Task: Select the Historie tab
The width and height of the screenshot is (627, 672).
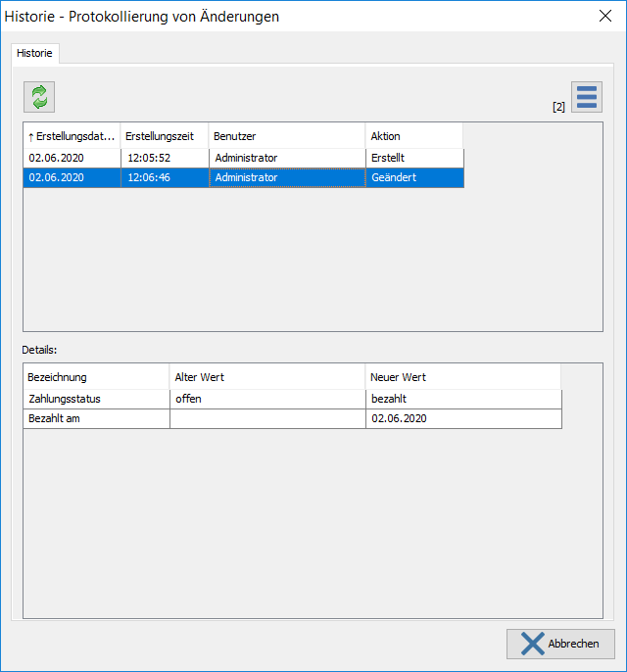Action: pos(35,53)
